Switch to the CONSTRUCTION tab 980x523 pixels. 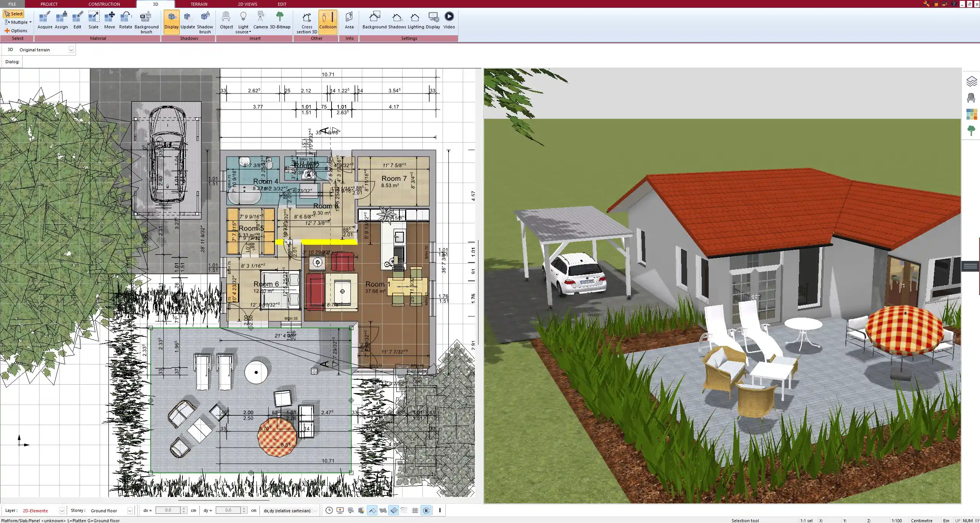(104, 4)
